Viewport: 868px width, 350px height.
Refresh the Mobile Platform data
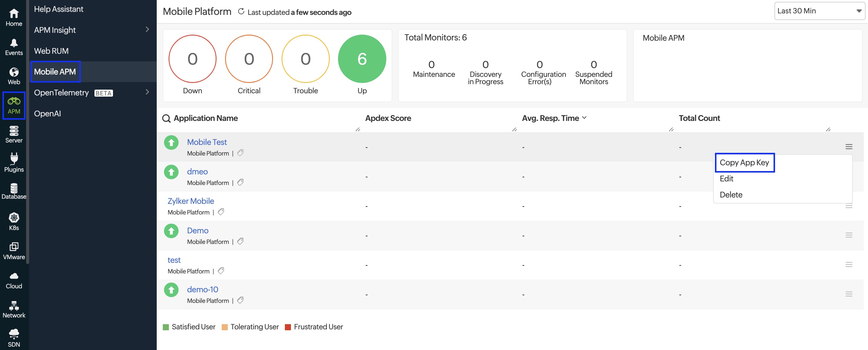click(241, 11)
